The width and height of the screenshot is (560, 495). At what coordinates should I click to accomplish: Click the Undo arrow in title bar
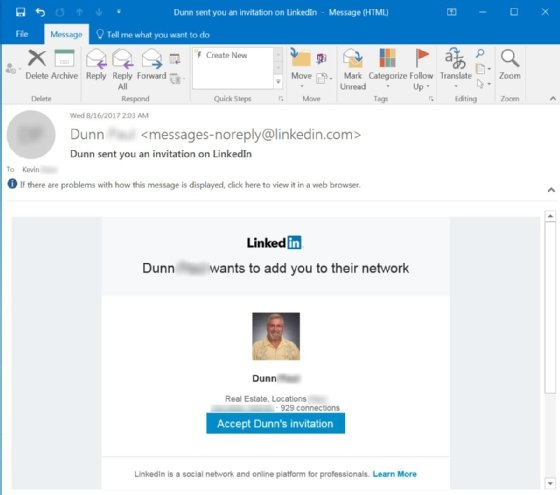(x=40, y=12)
